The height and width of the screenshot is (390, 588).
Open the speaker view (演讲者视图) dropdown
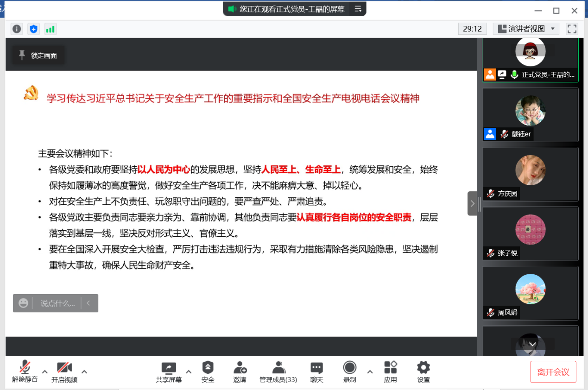526,29
